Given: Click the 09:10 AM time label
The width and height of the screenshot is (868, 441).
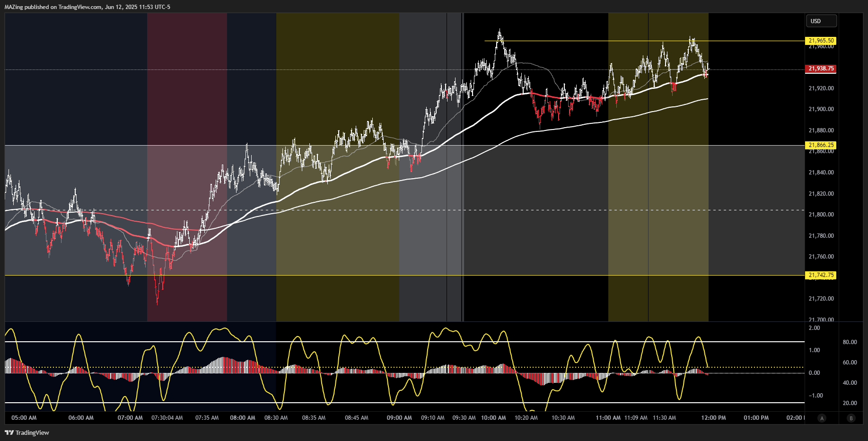Looking at the screenshot, I should [x=433, y=418].
